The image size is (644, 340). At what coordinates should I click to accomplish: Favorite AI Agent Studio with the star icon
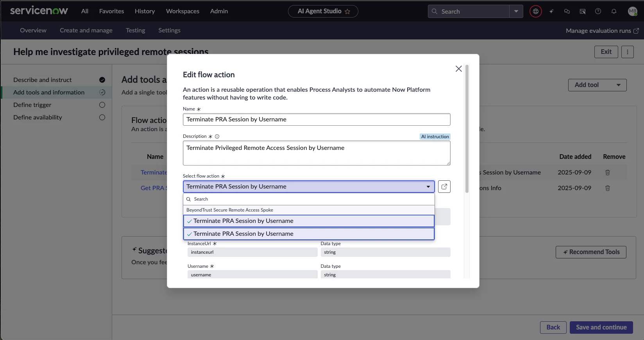(x=347, y=12)
